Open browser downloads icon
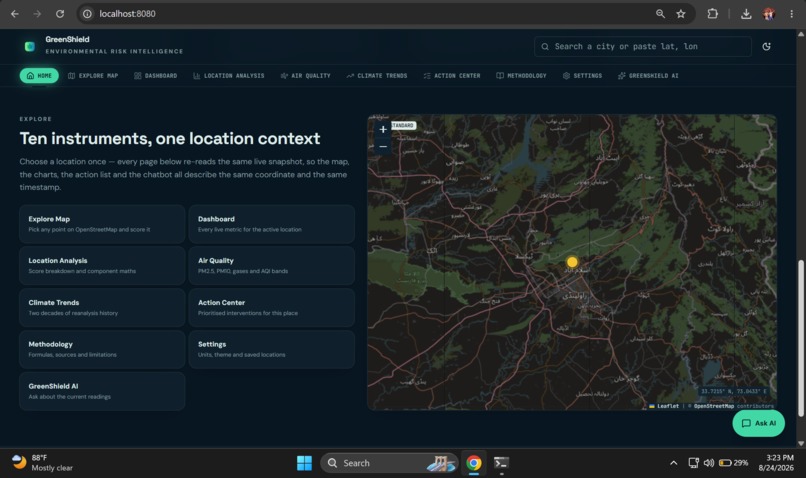This screenshot has height=478, width=806. (746, 14)
